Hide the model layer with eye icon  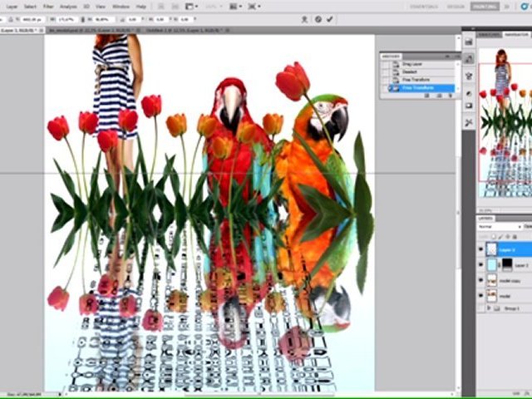pyautogui.click(x=481, y=295)
